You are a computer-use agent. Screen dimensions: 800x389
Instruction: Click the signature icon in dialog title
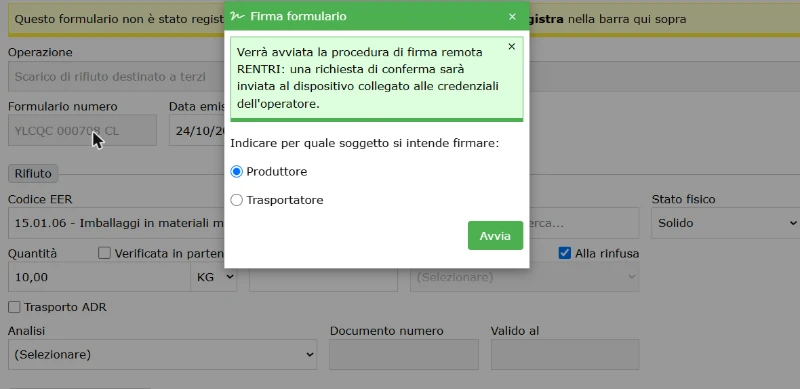tap(237, 16)
